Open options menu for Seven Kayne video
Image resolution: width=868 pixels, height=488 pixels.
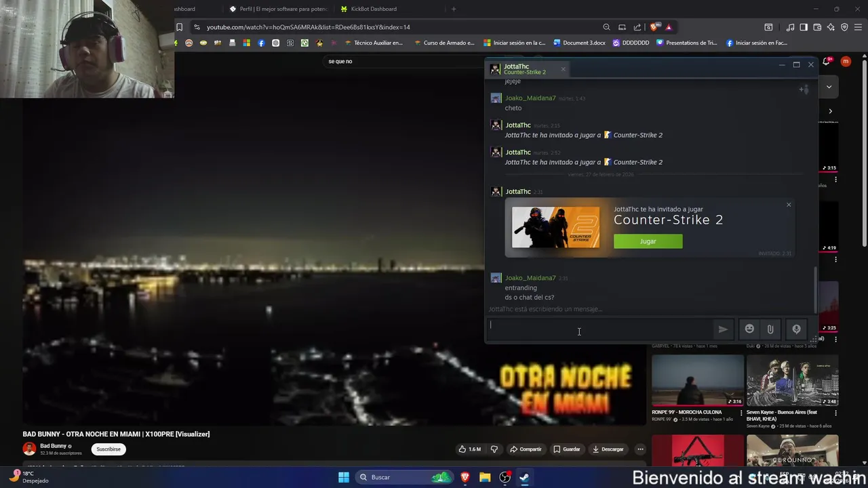pos(835,413)
